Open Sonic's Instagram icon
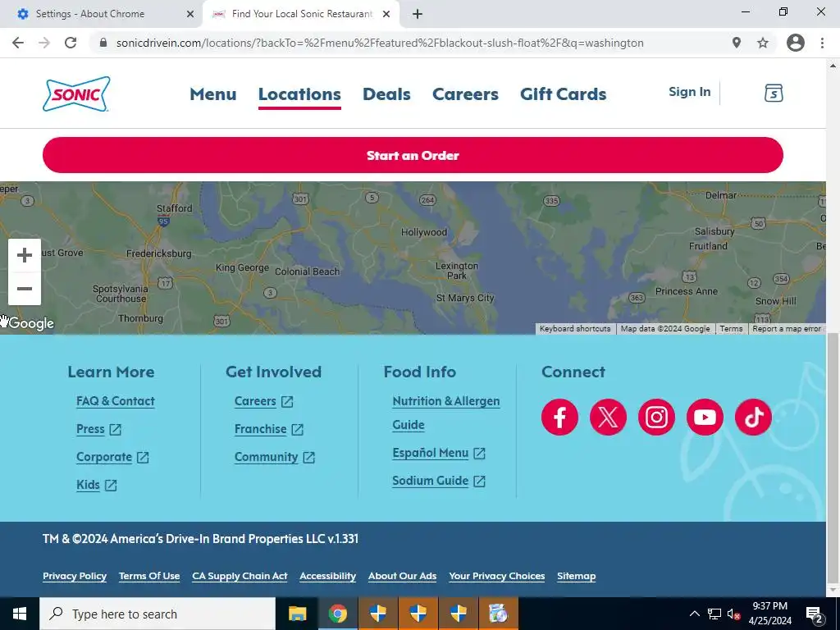 (656, 417)
